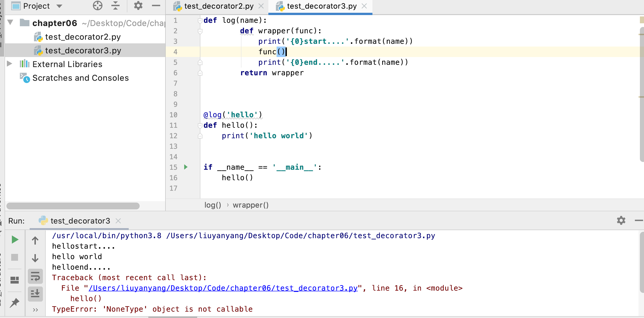The image size is (644, 318).
Task: Click the Project tool window title
Action: 36,6
